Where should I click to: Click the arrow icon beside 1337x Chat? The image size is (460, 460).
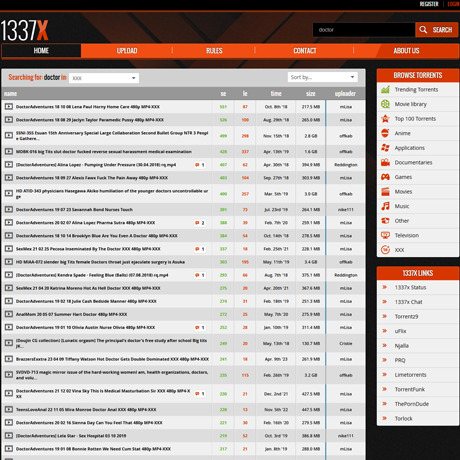click(x=385, y=302)
